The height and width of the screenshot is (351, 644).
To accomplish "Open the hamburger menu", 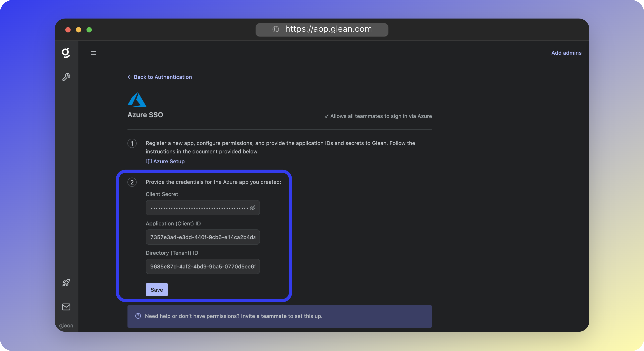I will pyautogui.click(x=93, y=53).
